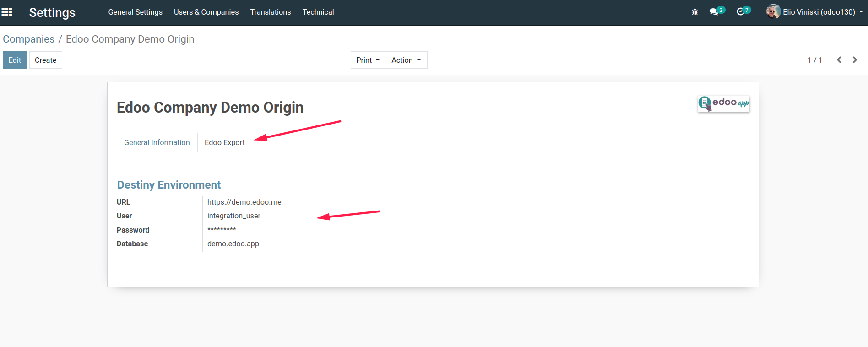The image size is (868, 347).
Task: Click the demo.edoo.app database value
Action: (x=233, y=244)
